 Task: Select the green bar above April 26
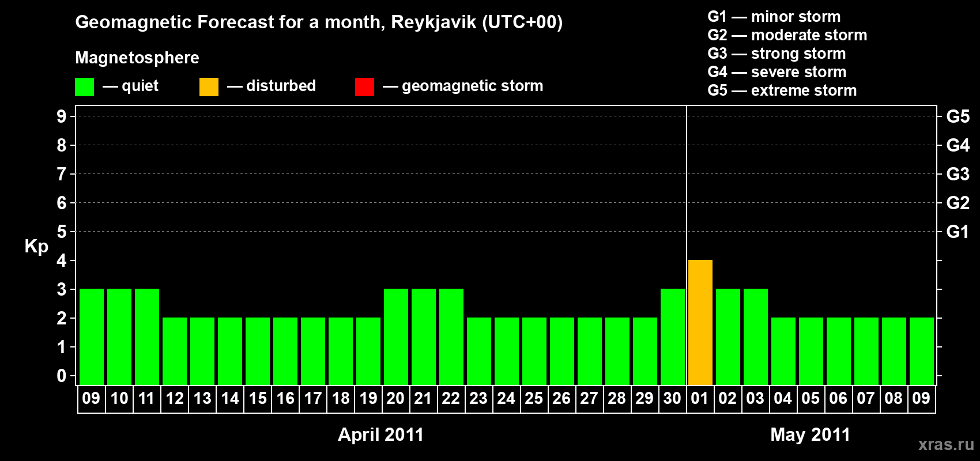562,352
